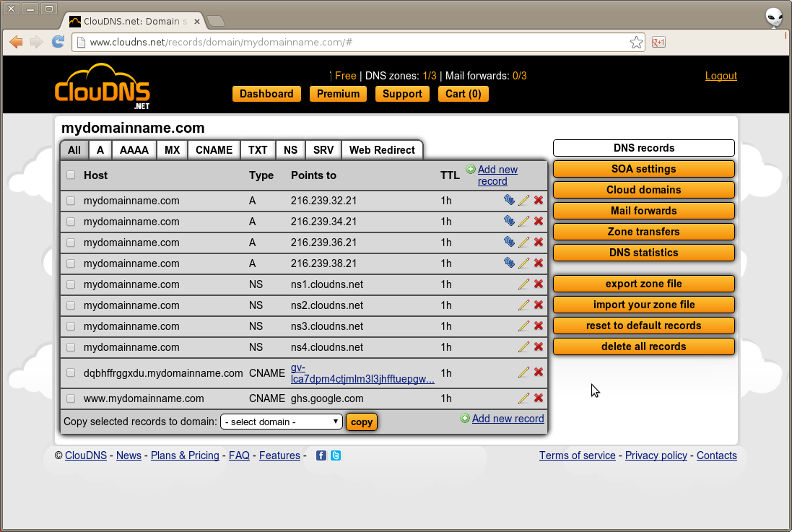Click dynamic URL icon for 216.239.38.21 record
The height and width of the screenshot is (532, 792).
[509, 263]
